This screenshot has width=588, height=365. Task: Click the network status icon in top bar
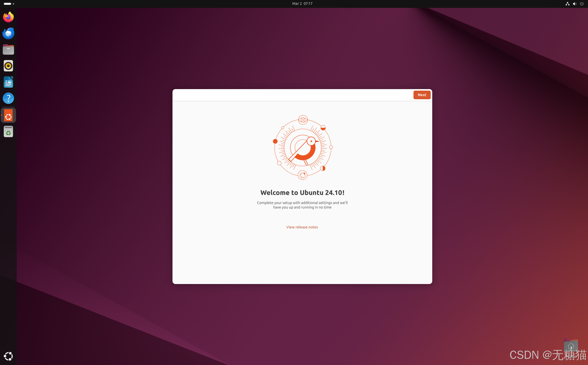point(567,4)
